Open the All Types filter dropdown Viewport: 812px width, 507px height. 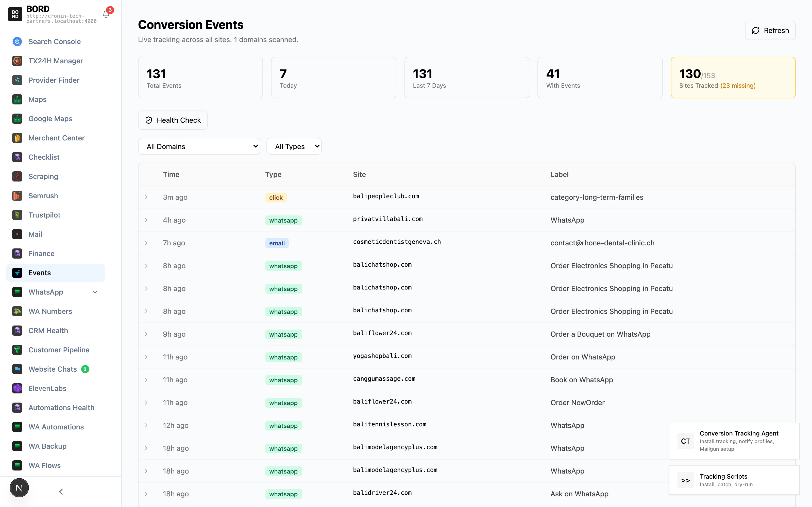click(x=294, y=146)
